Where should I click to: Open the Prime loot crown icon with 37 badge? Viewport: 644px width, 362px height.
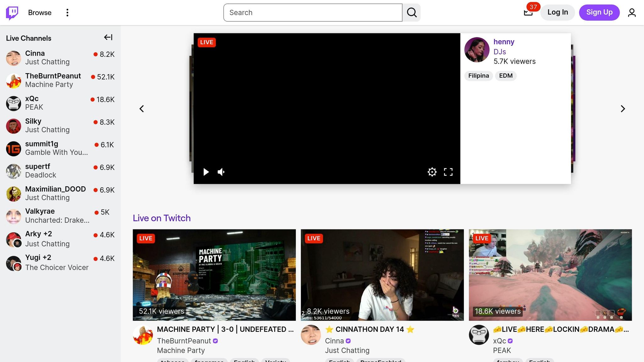[528, 13]
